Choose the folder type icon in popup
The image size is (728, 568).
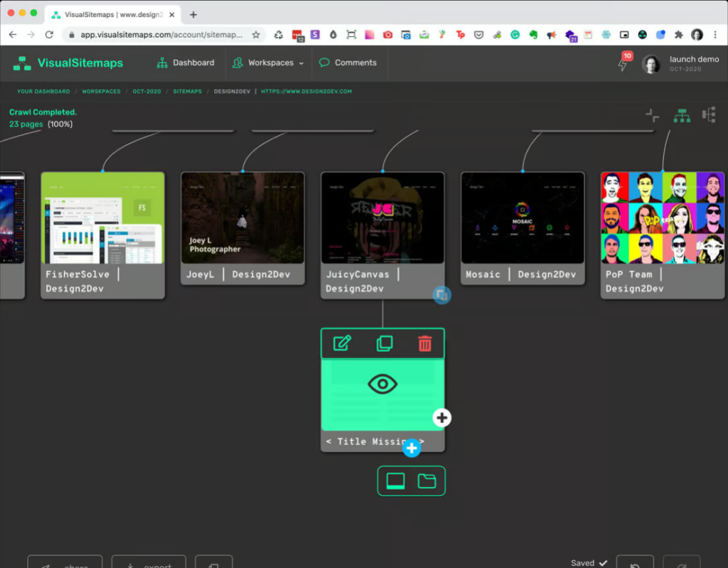pos(427,481)
